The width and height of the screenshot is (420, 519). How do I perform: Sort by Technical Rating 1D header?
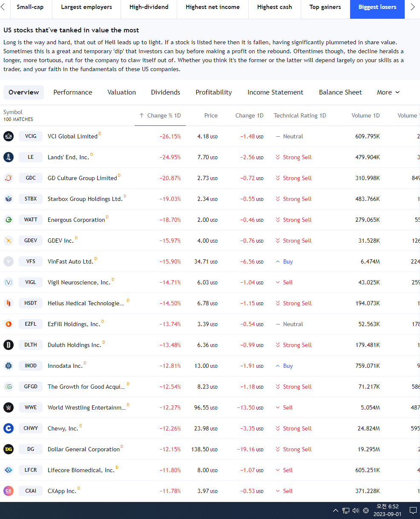(300, 115)
